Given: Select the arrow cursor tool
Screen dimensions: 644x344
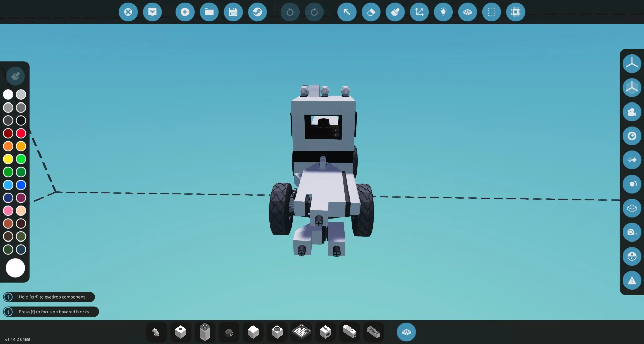Looking at the screenshot, I should click(x=347, y=12).
